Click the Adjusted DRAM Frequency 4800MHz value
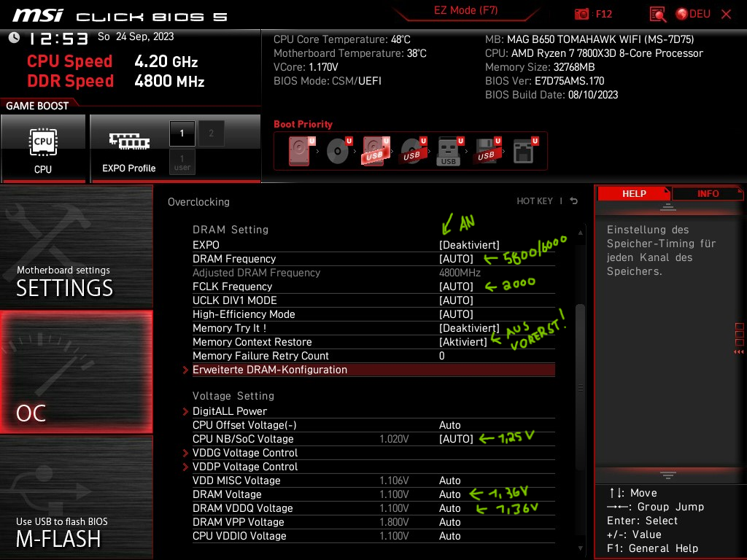This screenshot has height=560, width=747. pyautogui.click(x=460, y=273)
